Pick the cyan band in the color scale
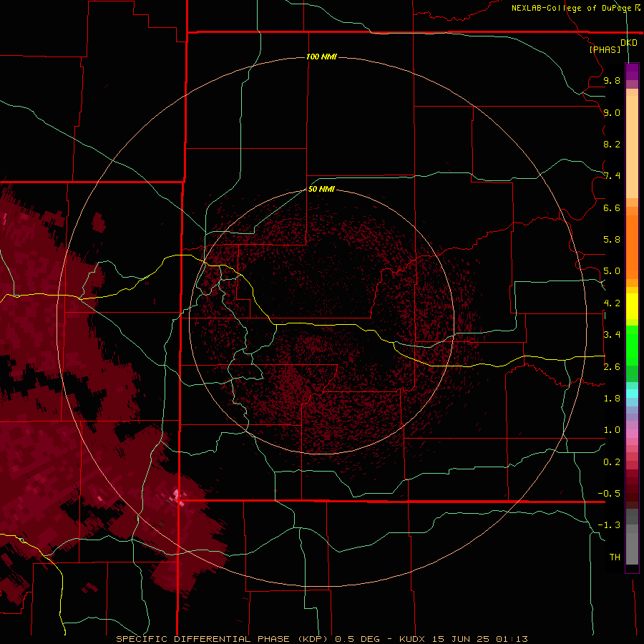The height and width of the screenshot is (644, 644). [x=632, y=394]
